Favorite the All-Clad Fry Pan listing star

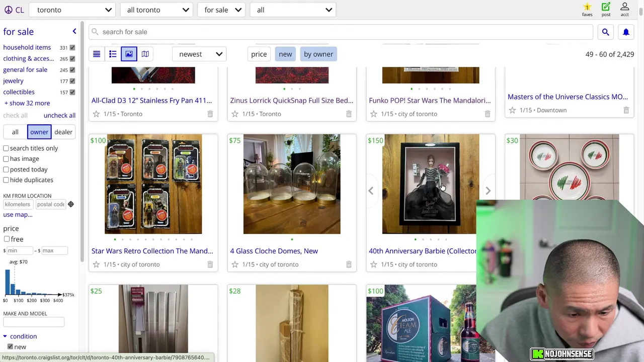point(96,114)
